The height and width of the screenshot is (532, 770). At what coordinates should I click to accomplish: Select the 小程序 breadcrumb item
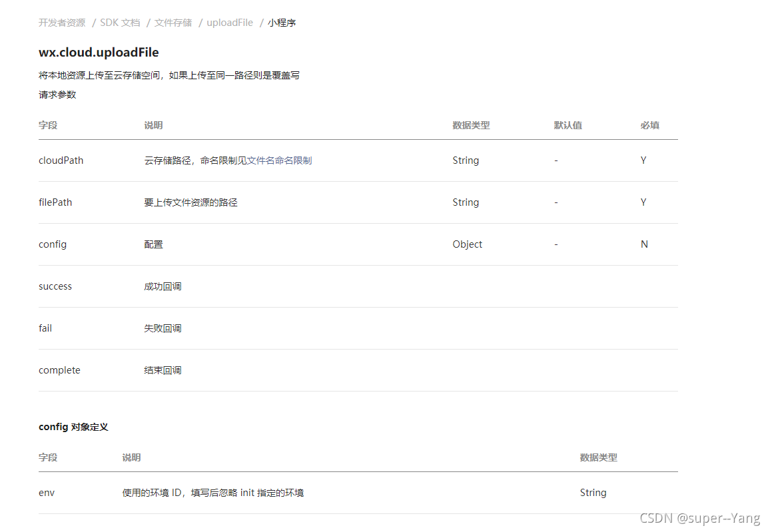coord(282,22)
